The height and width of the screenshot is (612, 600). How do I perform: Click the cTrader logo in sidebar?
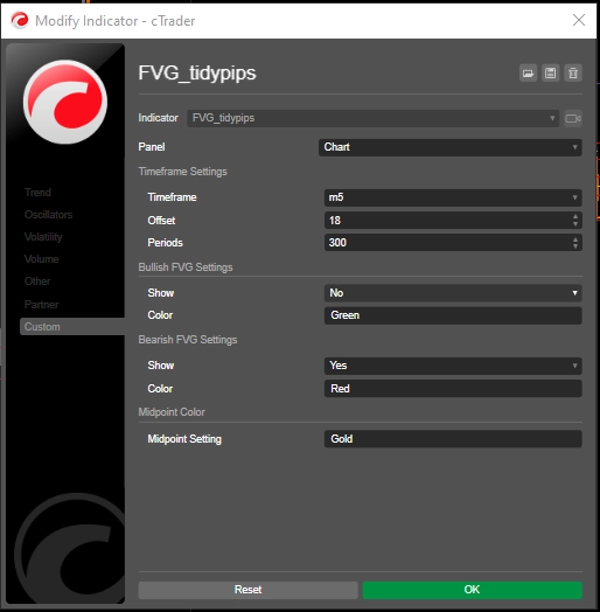pos(64,102)
